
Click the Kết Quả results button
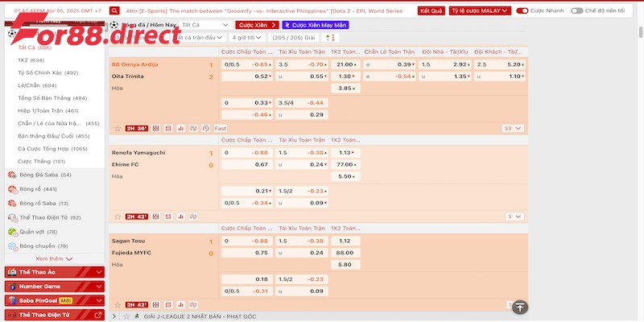coord(431,11)
